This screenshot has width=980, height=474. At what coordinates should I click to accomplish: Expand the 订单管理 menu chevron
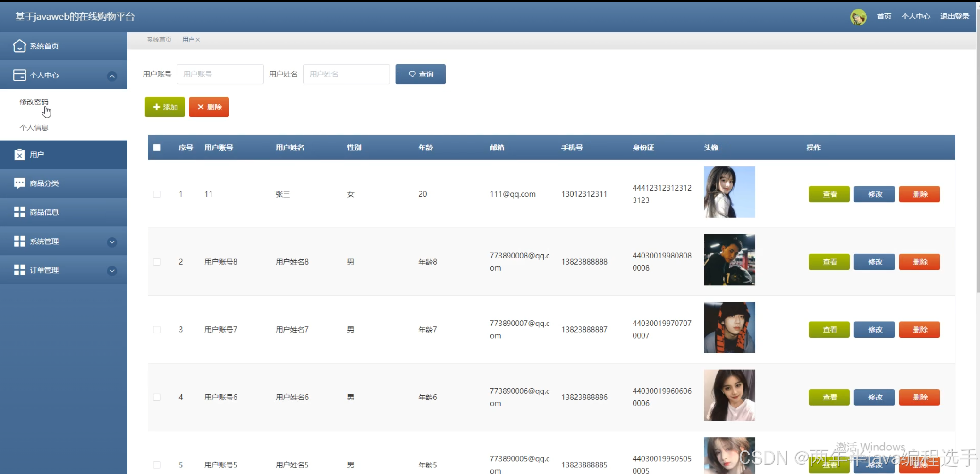tap(112, 271)
